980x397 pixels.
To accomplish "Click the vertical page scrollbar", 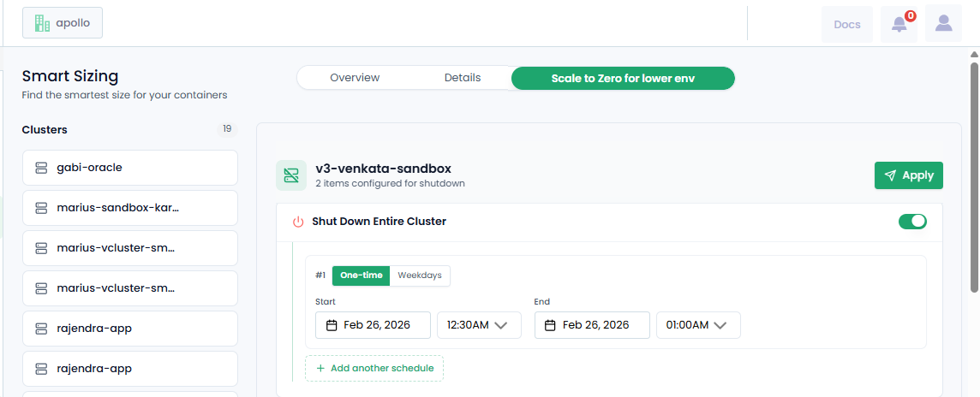I will coord(974,176).
